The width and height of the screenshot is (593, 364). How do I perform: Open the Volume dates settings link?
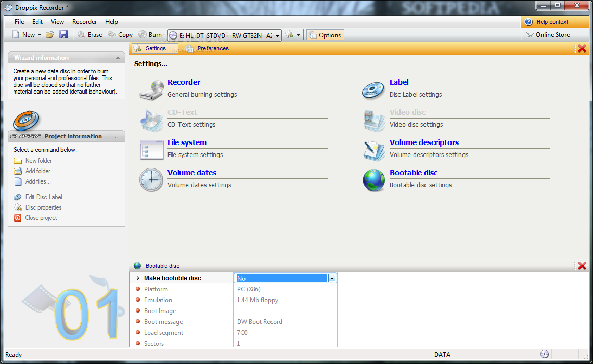(x=192, y=173)
